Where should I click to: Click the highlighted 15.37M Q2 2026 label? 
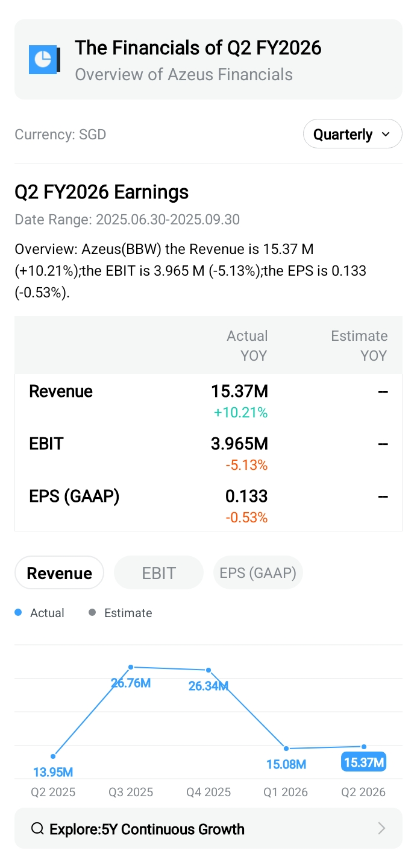point(363,762)
